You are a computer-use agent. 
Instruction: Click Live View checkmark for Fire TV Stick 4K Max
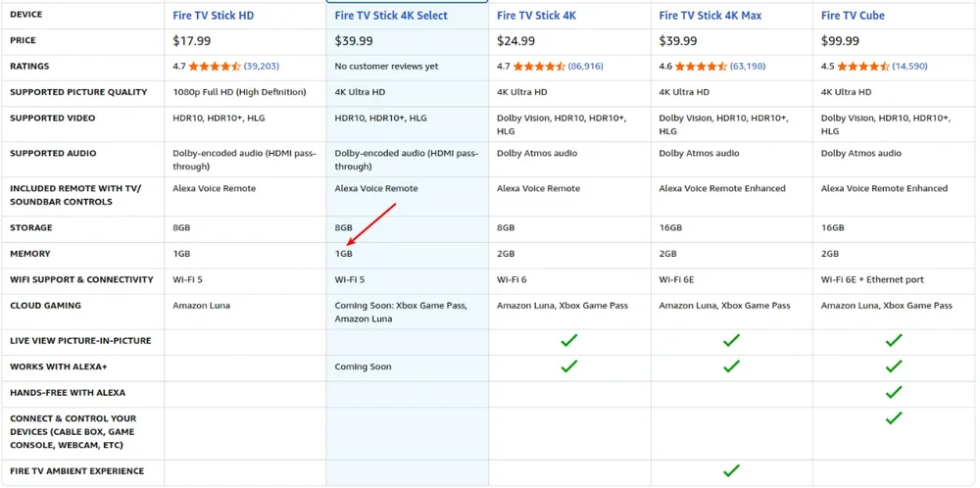click(x=731, y=341)
